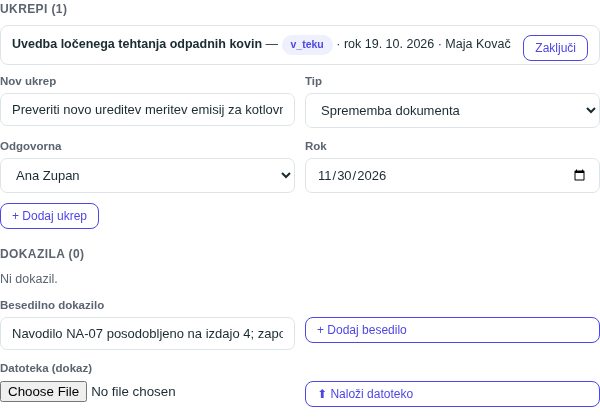Open the calendar picker icon in Rok field
The image size is (600, 417).
pos(579,175)
